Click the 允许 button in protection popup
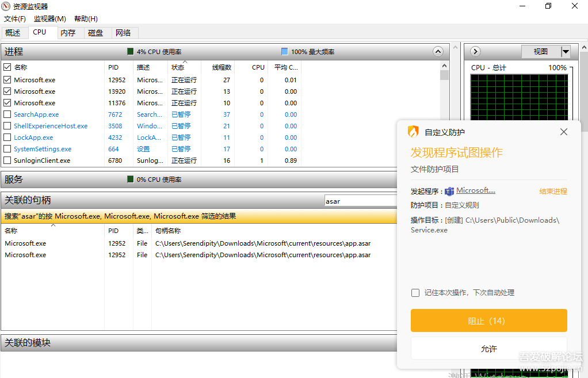Image resolution: width=588 pixels, height=378 pixels. pyautogui.click(x=488, y=349)
